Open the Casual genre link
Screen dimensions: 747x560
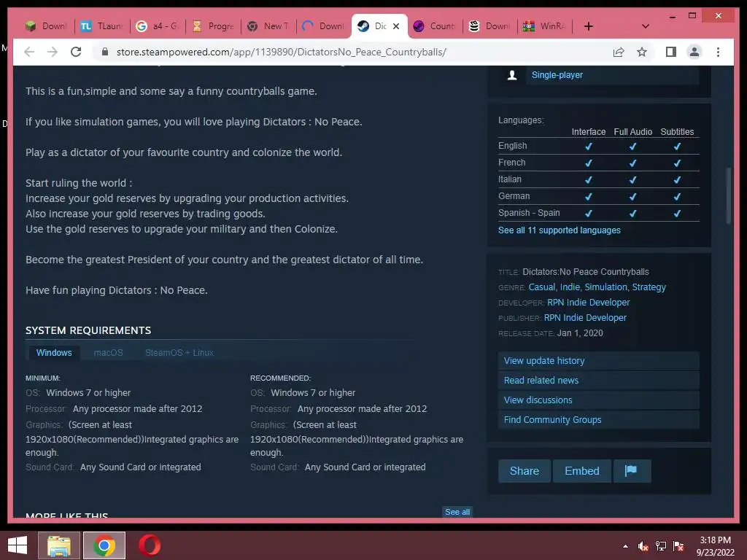coord(542,287)
